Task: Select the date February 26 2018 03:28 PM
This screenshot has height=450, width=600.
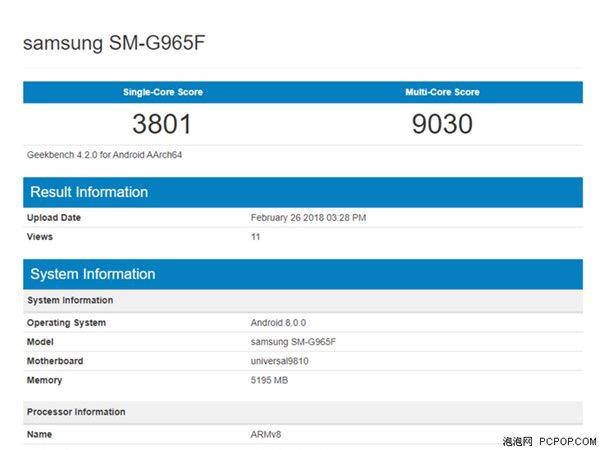Action: (x=308, y=218)
